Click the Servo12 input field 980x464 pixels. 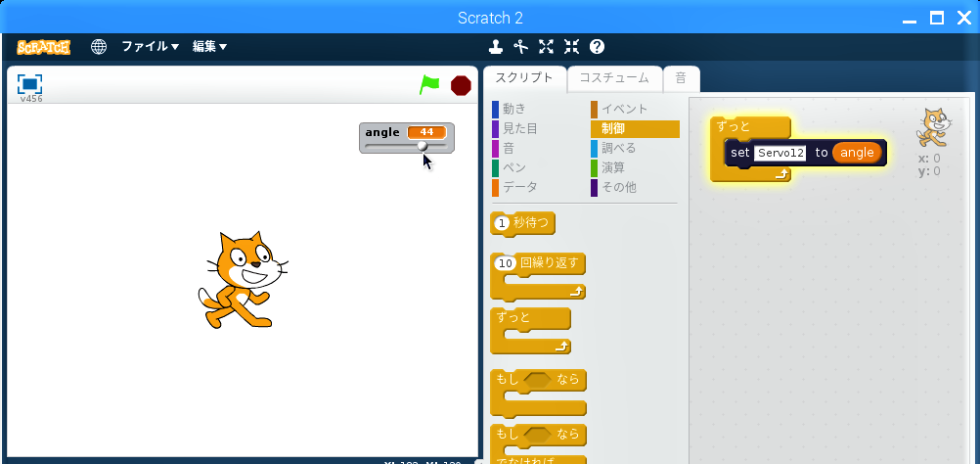point(780,154)
